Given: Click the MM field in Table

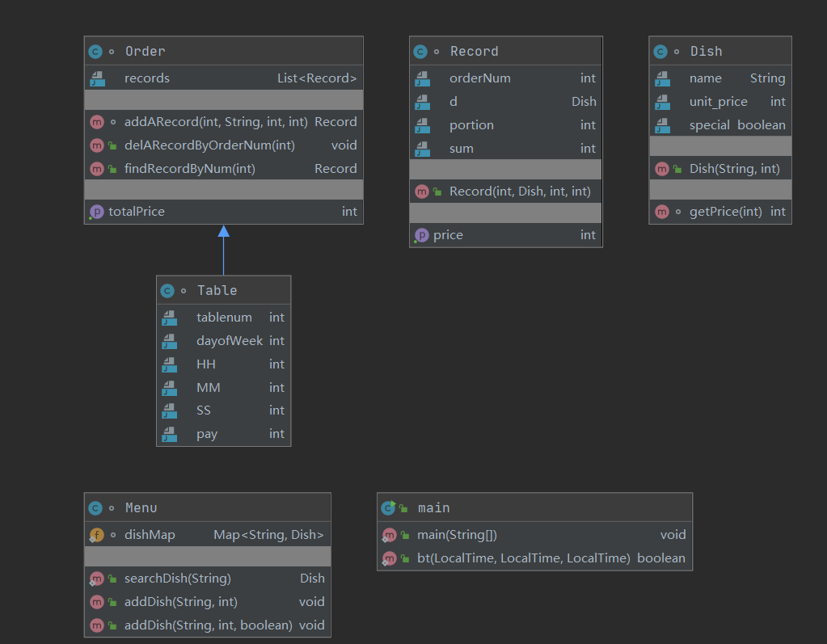Looking at the screenshot, I should [224, 388].
